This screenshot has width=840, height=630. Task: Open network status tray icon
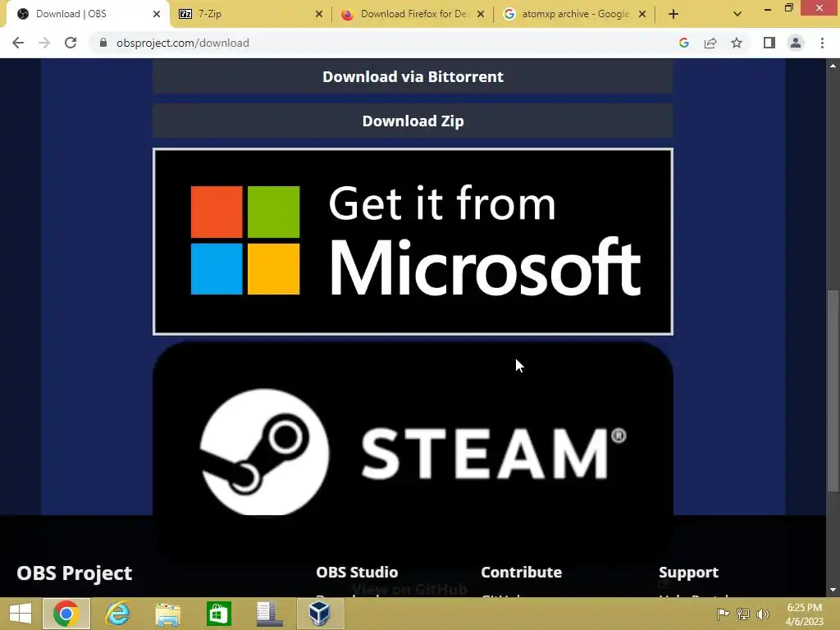pos(743,614)
